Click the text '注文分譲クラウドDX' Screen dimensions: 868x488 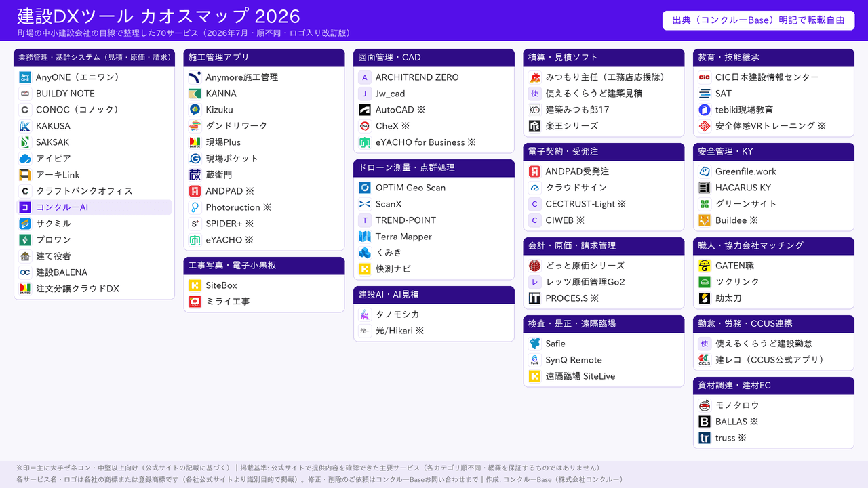77,289
